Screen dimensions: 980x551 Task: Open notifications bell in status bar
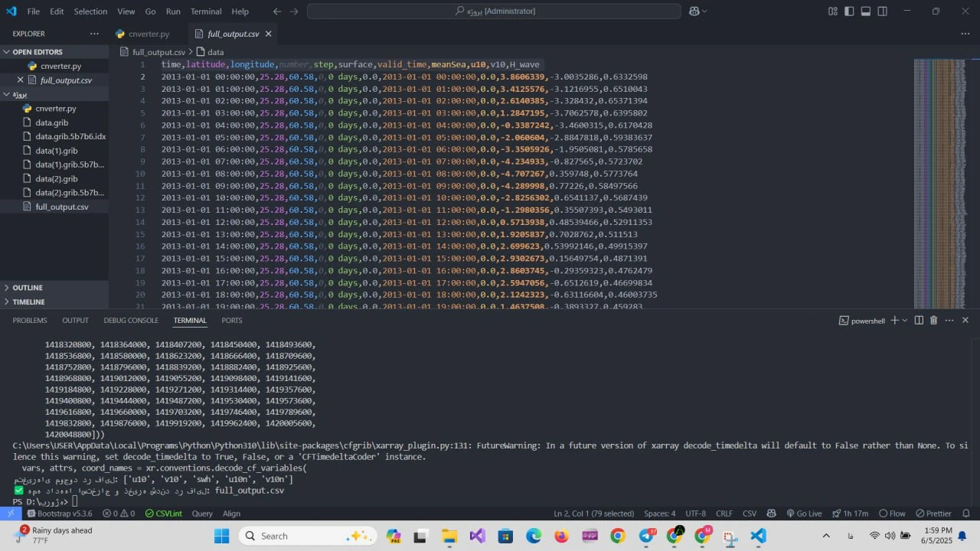point(965,514)
